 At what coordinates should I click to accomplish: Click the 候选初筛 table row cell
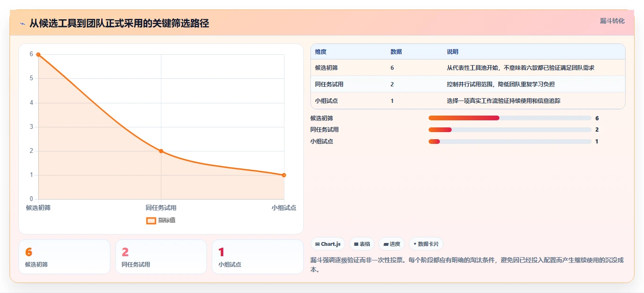pyautogui.click(x=326, y=68)
